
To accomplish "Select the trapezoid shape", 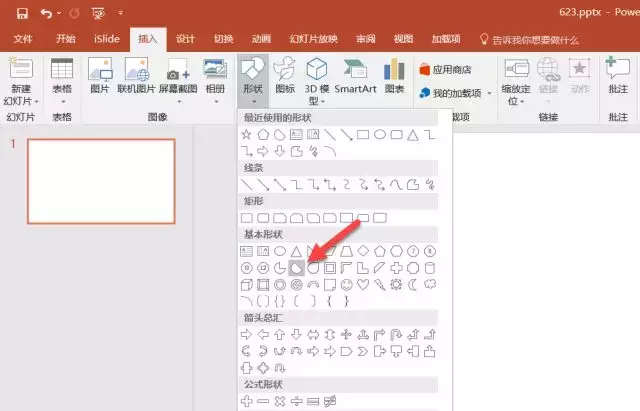I will (347, 251).
